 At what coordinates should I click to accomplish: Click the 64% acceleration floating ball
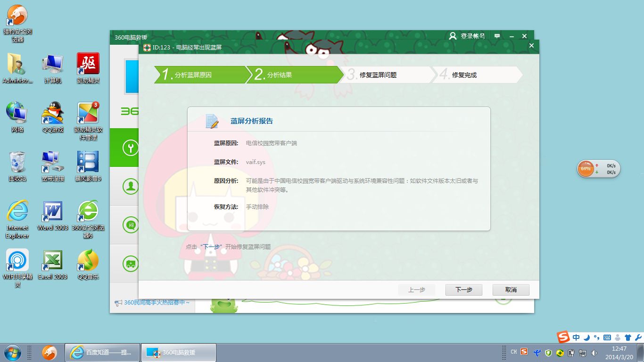(586, 168)
